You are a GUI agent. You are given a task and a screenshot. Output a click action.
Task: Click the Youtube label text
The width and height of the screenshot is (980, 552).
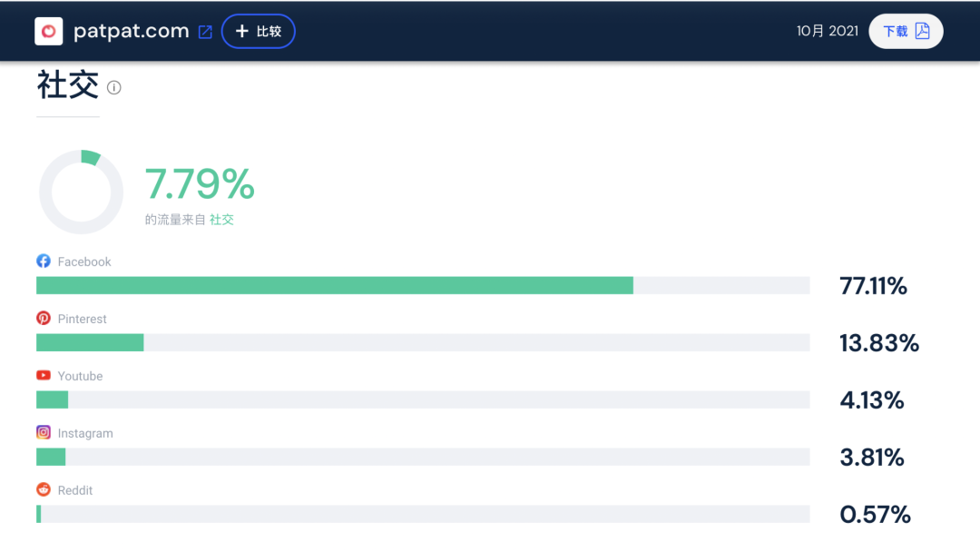click(x=80, y=376)
